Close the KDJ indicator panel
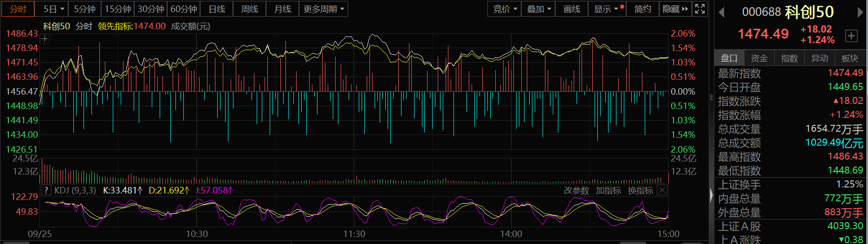The height and width of the screenshot is (244, 868). pyautogui.click(x=662, y=190)
